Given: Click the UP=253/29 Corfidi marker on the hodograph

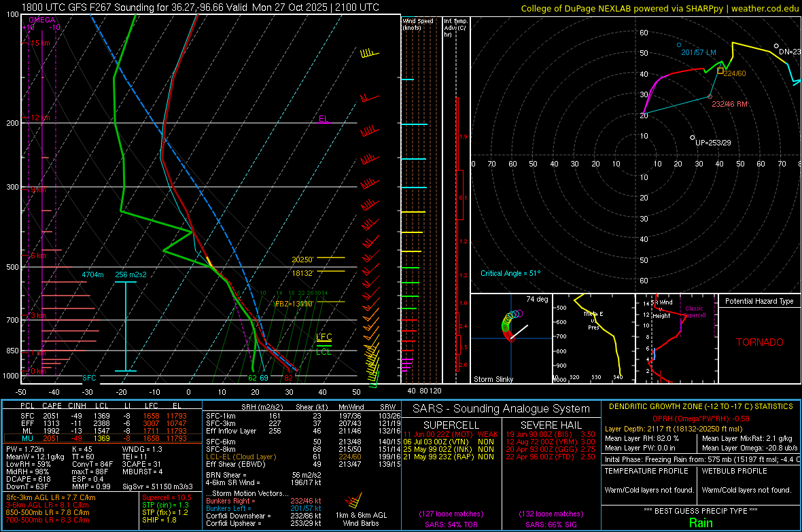Looking at the screenshot, I should pyautogui.click(x=693, y=138).
